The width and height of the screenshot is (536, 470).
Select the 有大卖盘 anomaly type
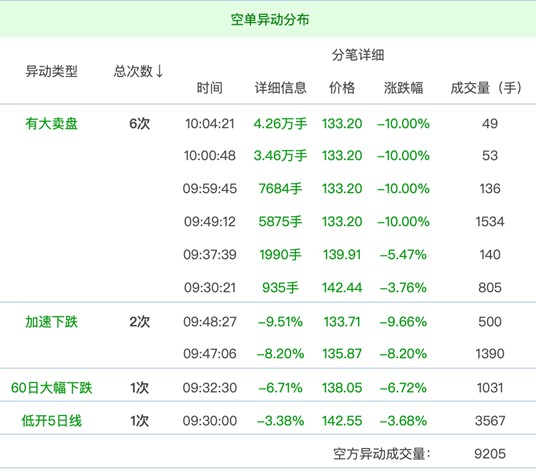[x=52, y=123]
